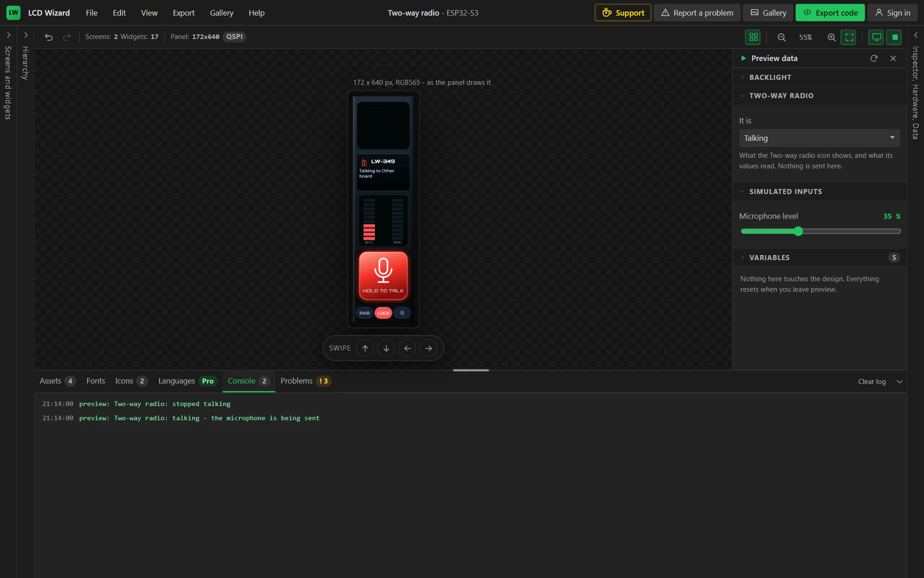Expand the BACKLIGHT section

click(819, 77)
